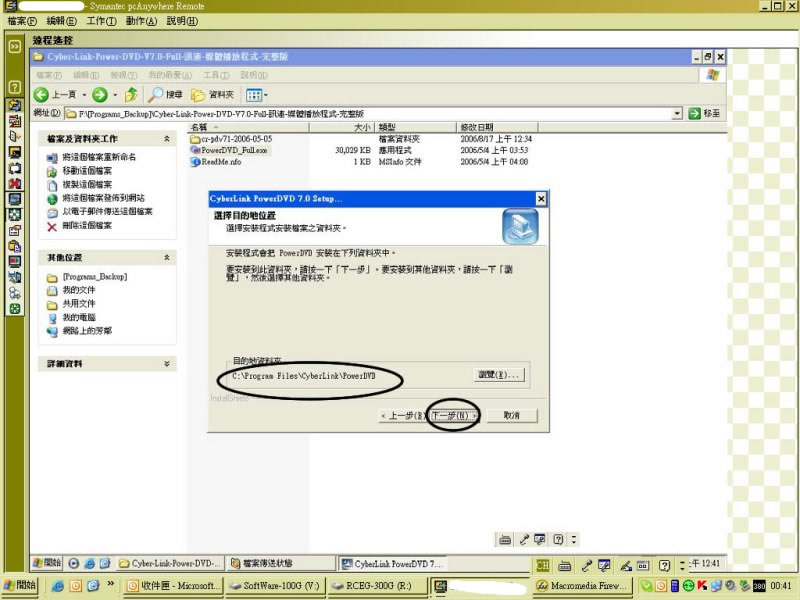800x600 pixels.
Task: Click the help icon in floating toolbar
Action: coord(558,539)
